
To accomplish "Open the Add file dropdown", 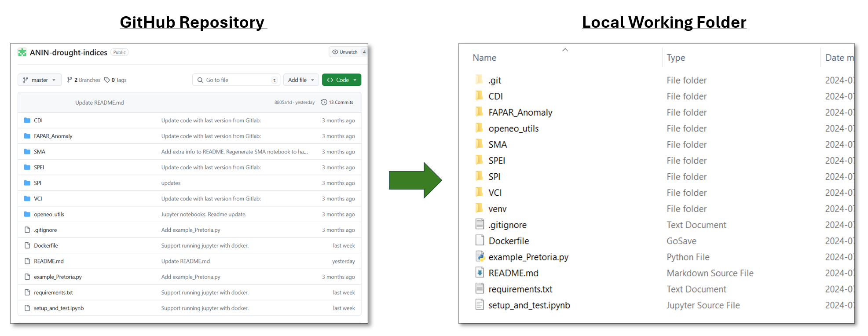I will click(x=301, y=80).
